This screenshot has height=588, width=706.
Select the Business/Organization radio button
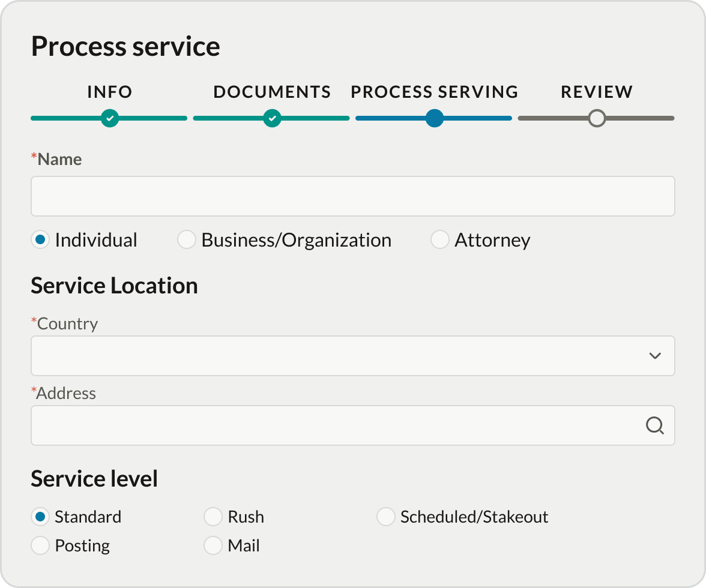coord(186,240)
